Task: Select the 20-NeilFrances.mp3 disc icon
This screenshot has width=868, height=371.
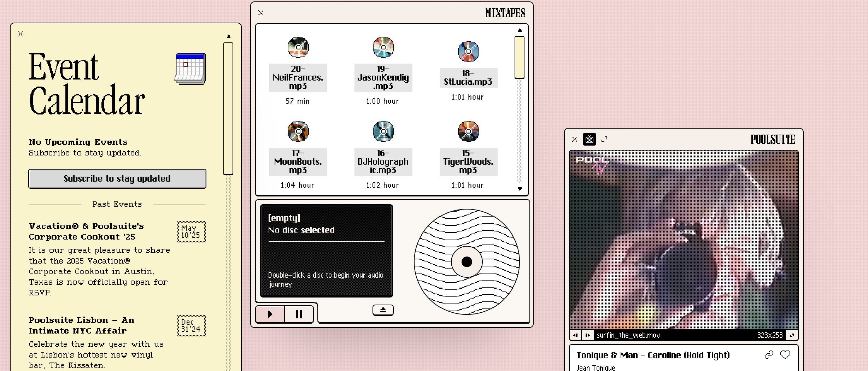Action: pyautogui.click(x=298, y=47)
